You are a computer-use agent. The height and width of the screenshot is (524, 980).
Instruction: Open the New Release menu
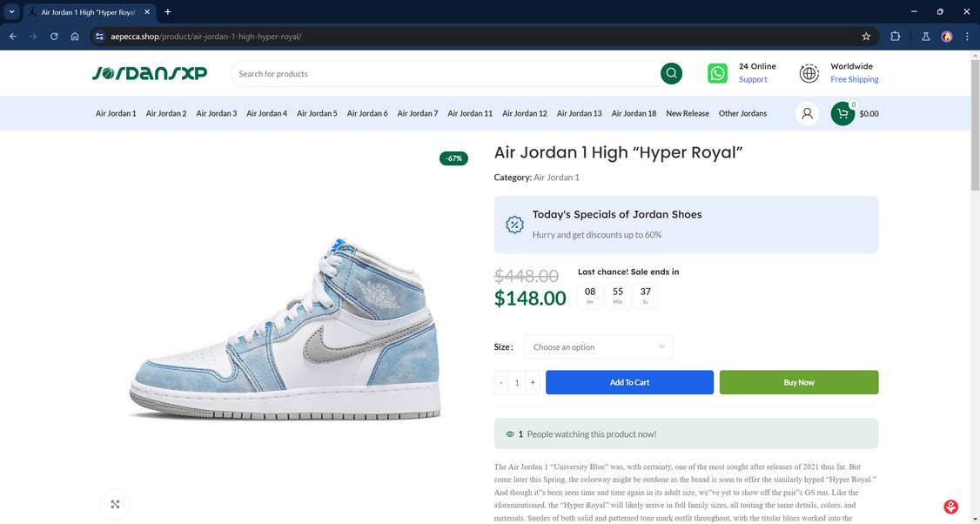coord(687,113)
